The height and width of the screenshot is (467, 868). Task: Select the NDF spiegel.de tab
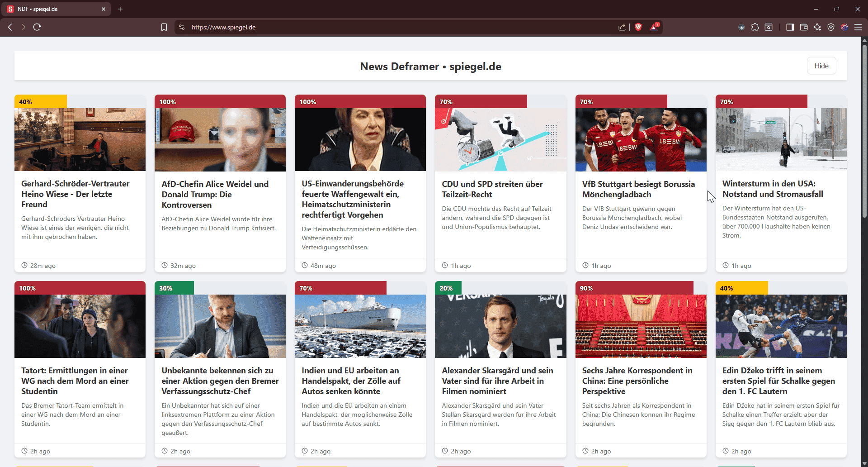[54, 9]
